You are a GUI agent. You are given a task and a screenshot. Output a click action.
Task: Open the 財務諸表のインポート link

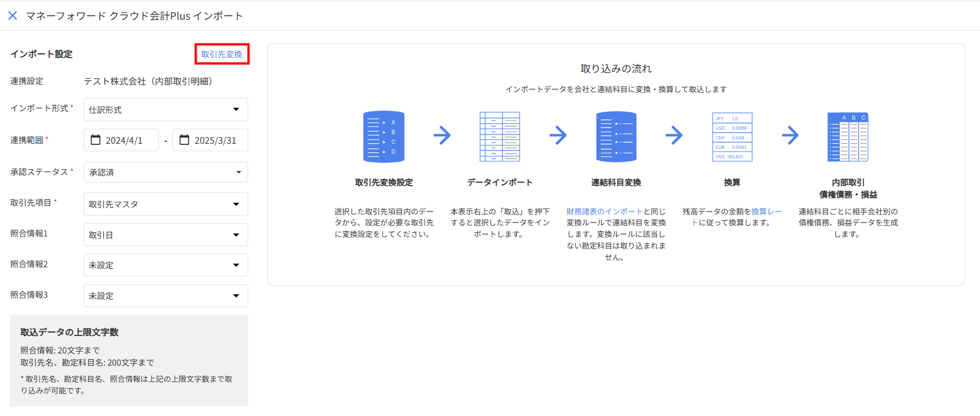pyautogui.click(x=604, y=211)
